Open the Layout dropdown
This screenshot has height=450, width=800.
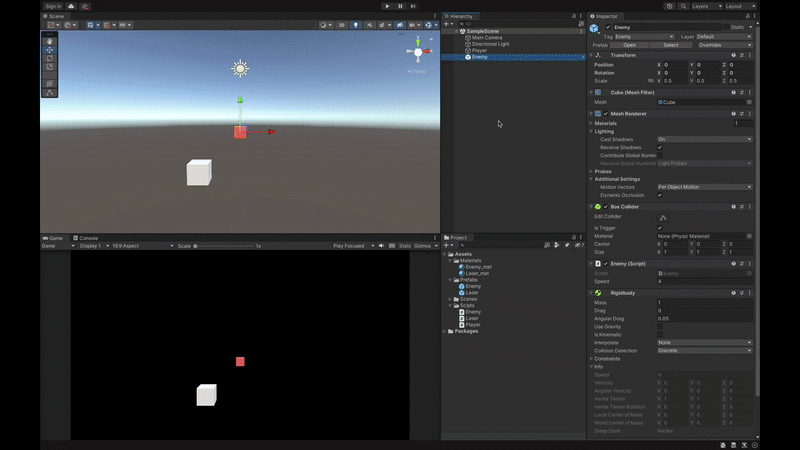[x=740, y=6]
